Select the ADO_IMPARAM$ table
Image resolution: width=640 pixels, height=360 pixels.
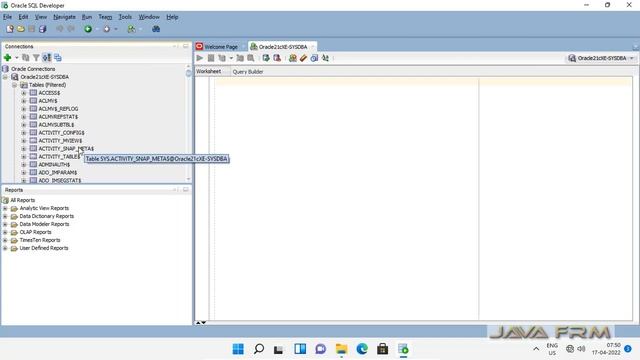coord(58,173)
